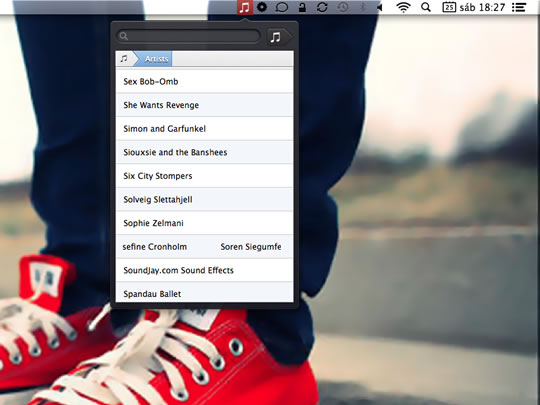Image resolution: width=540 pixels, height=405 pixels.
Task: Select SoundJay.com Sound Effects entry
Action: coord(205,270)
